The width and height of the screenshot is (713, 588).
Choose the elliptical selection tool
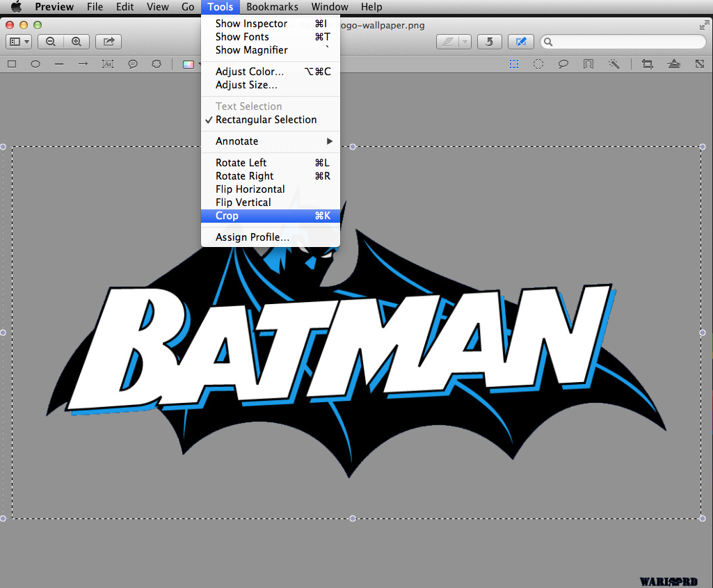click(x=538, y=64)
